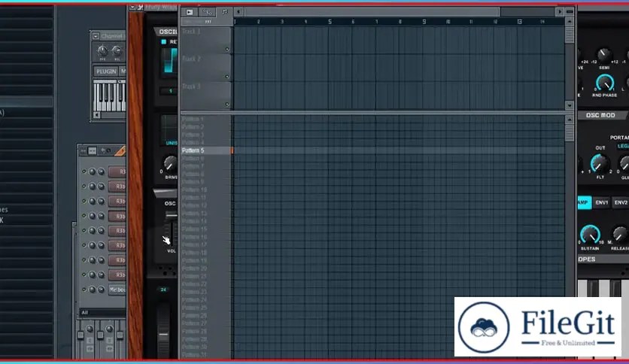The height and width of the screenshot is (364, 629).
Task: Click the paired icons in step sequencer header
Action: click(106, 150)
